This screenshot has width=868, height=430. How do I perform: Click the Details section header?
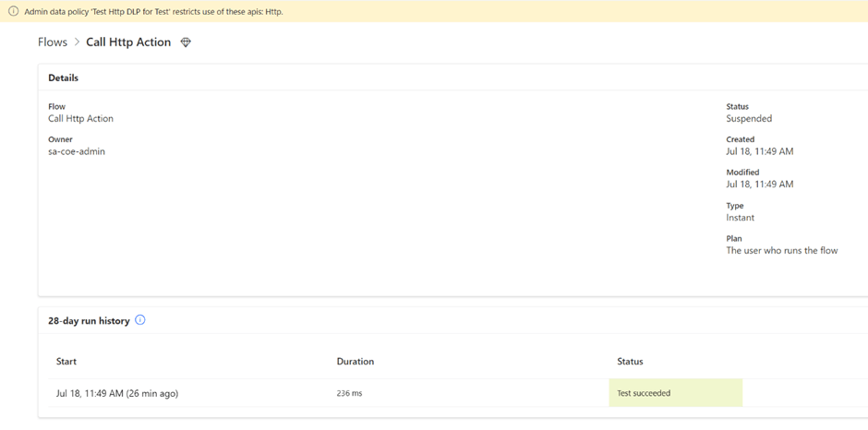tap(63, 78)
